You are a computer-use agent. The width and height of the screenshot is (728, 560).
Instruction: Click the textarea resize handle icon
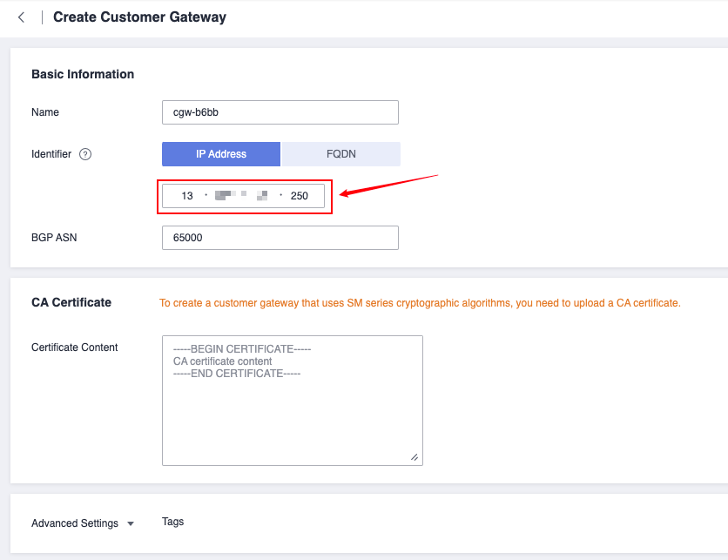415,457
